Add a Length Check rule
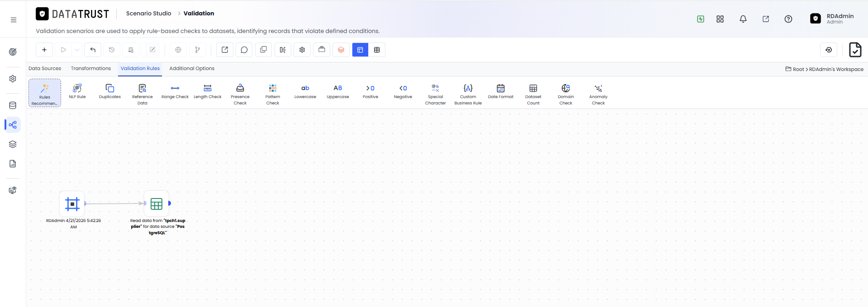This screenshot has height=307, width=868. pos(208,91)
